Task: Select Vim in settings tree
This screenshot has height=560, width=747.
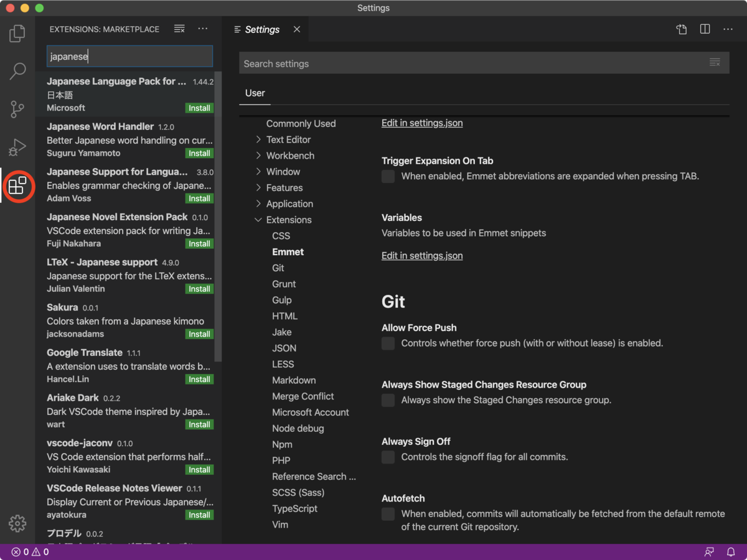Action: click(280, 525)
